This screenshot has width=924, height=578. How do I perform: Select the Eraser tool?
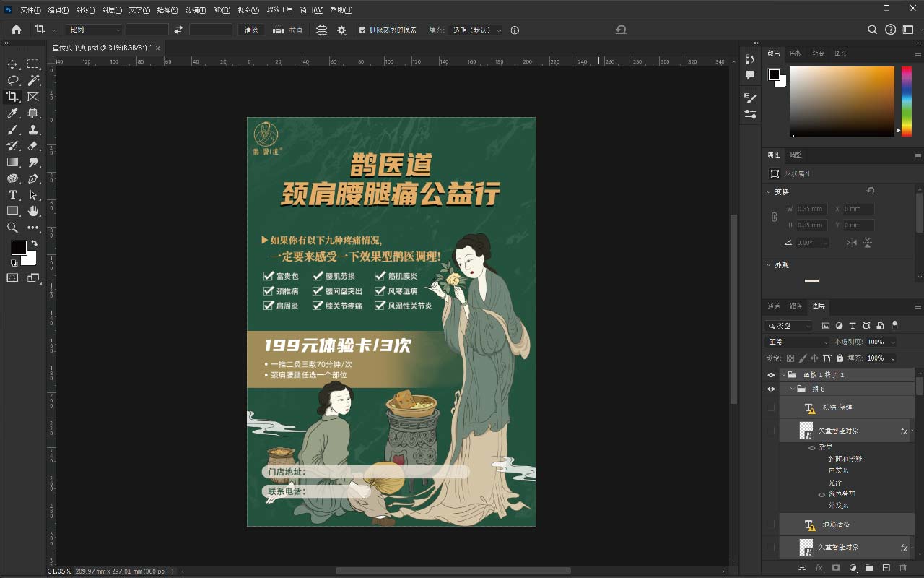[33, 146]
